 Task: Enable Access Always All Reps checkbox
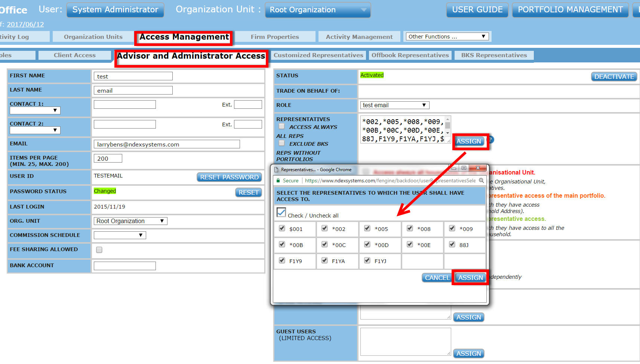click(282, 127)
